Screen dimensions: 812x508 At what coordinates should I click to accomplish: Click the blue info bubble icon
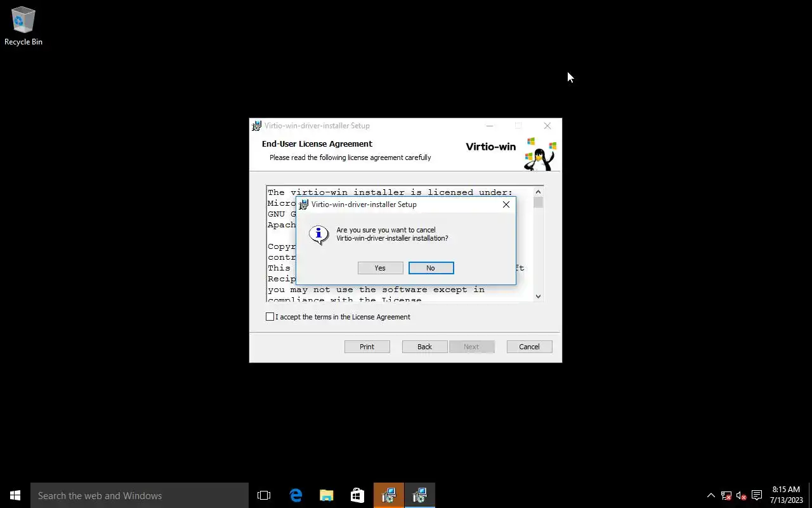coord(318,234)
